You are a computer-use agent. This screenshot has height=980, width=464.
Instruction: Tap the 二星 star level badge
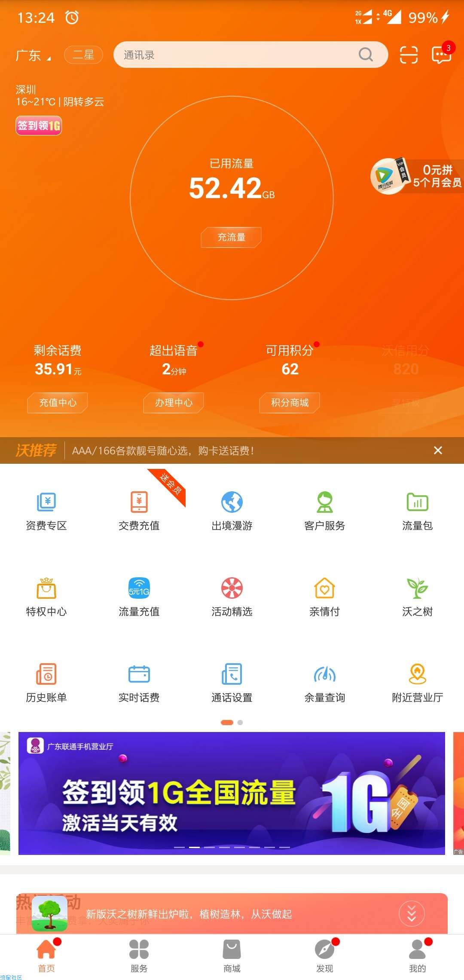point(83,55)
